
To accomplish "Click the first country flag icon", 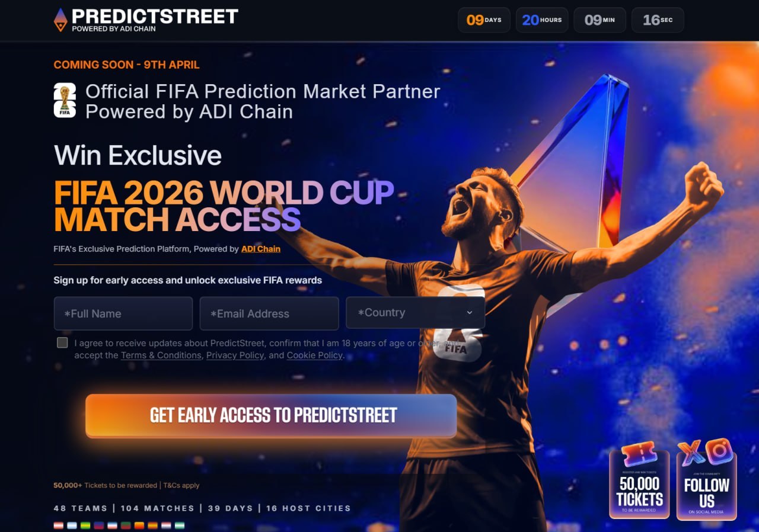I will coord(59,525).
